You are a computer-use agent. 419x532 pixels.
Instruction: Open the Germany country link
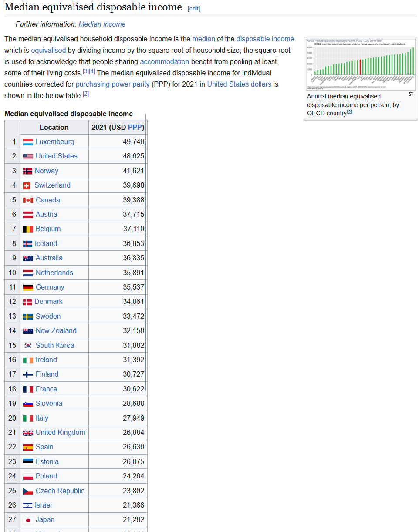[50, 287]
